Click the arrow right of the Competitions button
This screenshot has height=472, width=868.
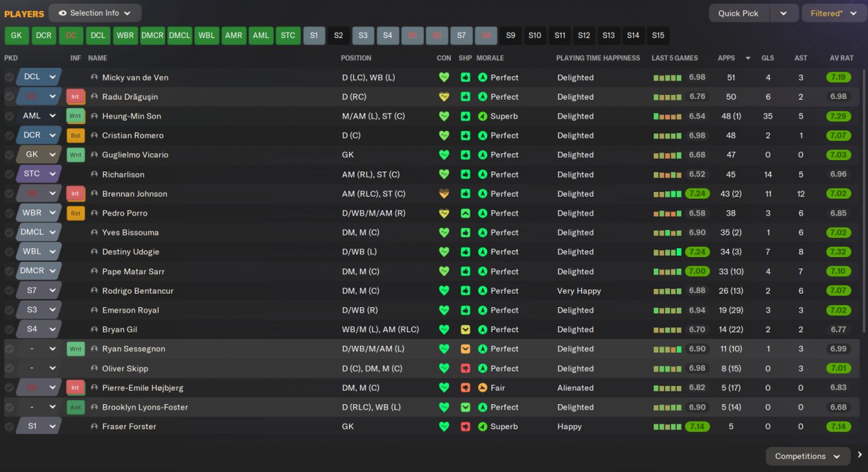click(x=859, y=456)
